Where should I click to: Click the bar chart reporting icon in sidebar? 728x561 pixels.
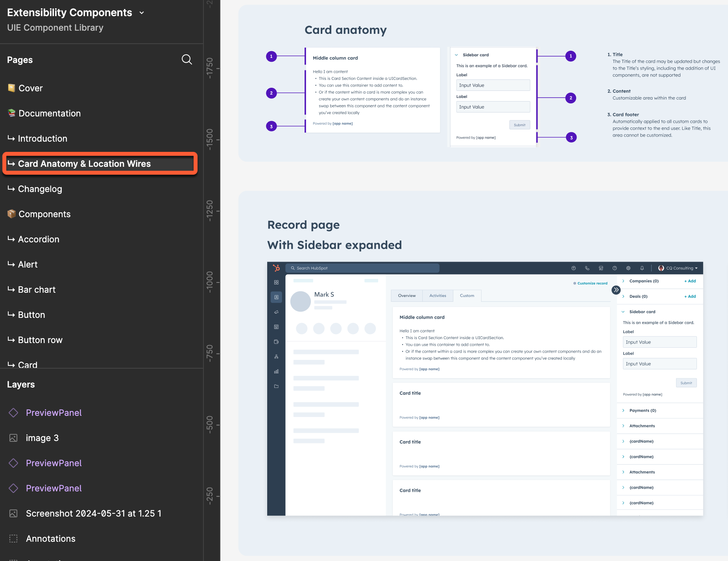pos(276,371)
